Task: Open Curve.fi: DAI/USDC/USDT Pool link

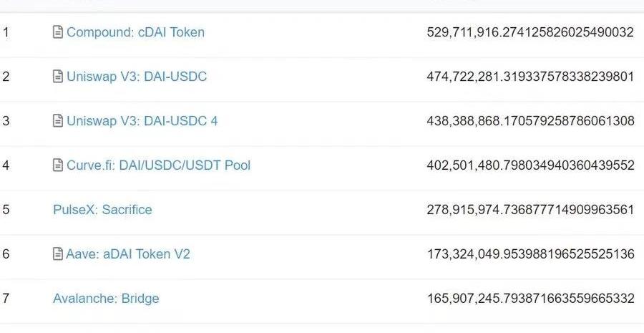Action: 159,165
